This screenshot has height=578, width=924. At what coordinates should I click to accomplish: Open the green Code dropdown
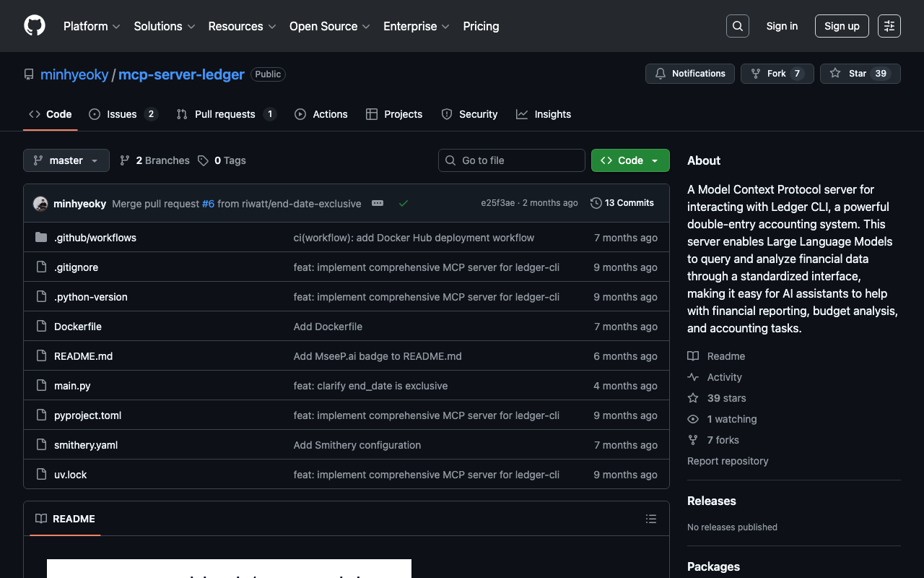(x=630, y=160)
